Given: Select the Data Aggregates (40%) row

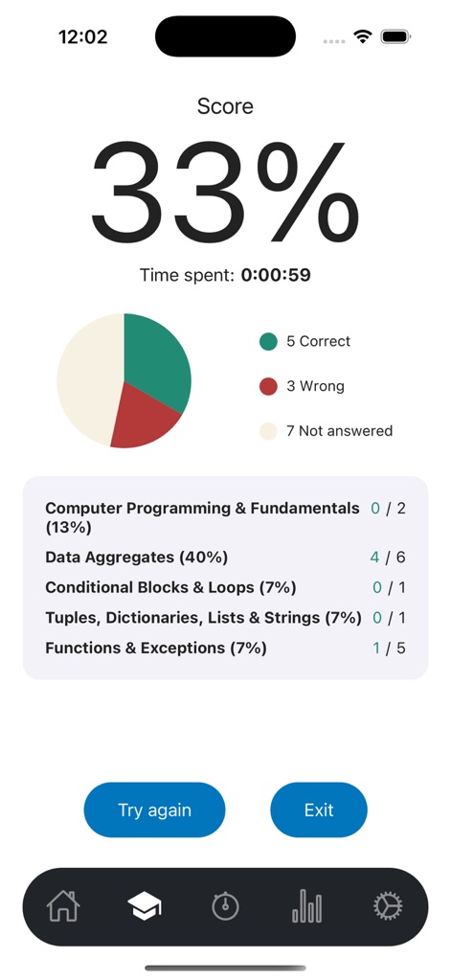Looking at the screenshot, I should [226, 557].
